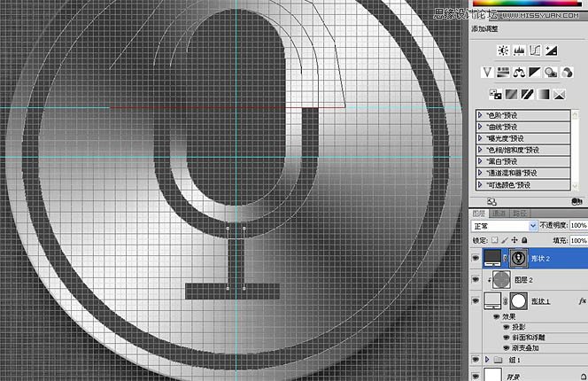588x381 pixels.
Task: Click the clip-to-layer icon at the adjustments panel bottom right
Action: pyautogui.click(x=576, y=202)
